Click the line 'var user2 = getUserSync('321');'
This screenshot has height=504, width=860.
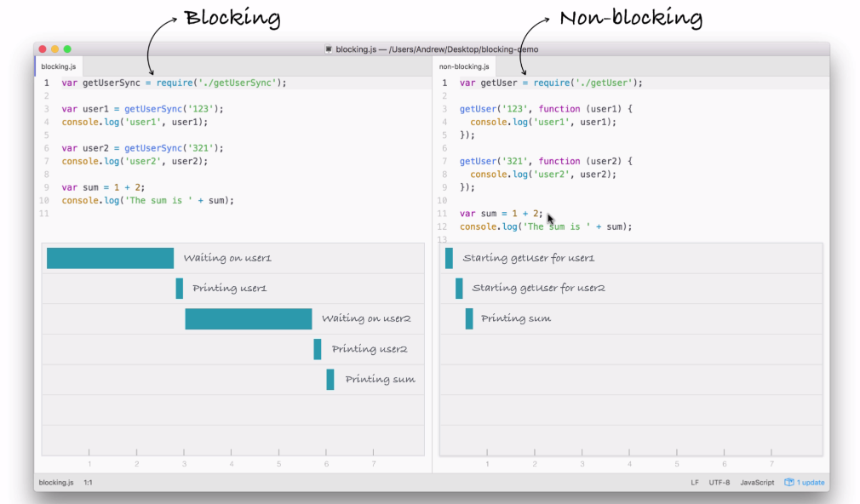pos(142,148)
